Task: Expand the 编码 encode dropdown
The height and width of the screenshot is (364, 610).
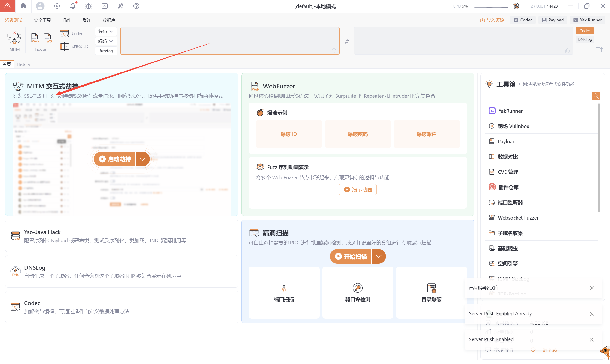Action: point(106,41)
